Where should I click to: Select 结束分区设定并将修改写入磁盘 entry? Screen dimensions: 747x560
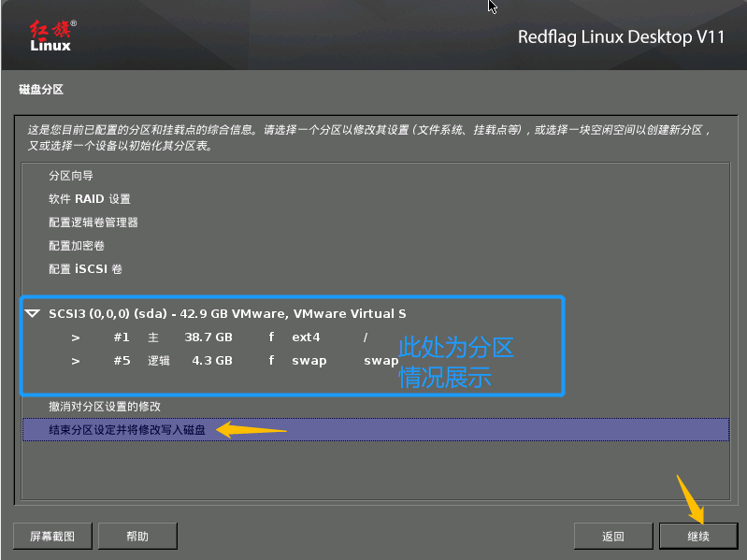tap(376, 429)
